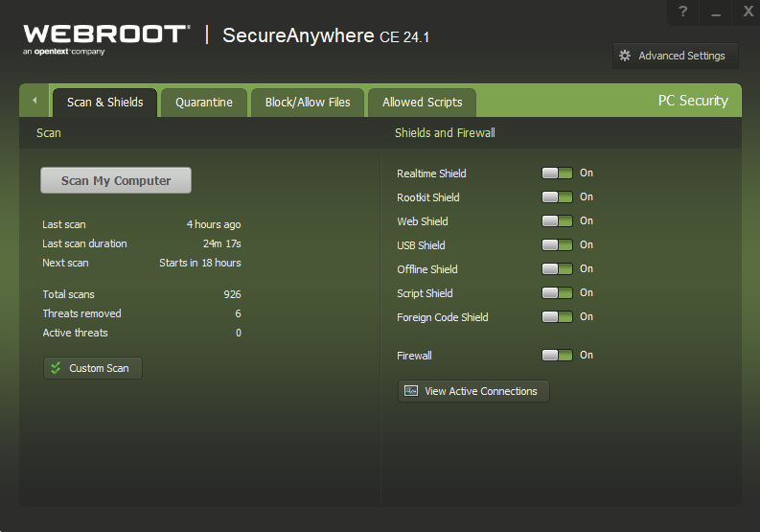This screenshot has width=760, height=532.
Task: Click the help question mark icon
Action: tap(682, 12)
